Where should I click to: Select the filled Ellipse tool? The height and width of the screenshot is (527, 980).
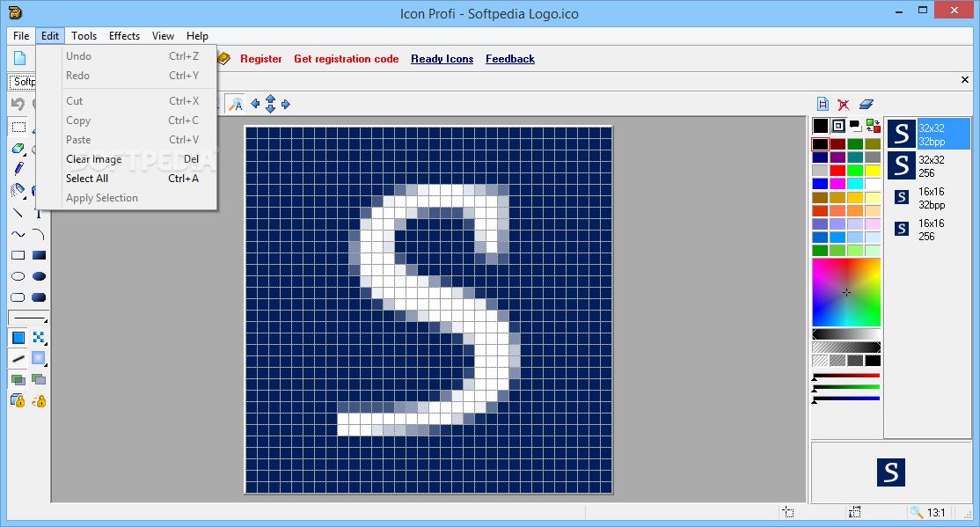39,276
